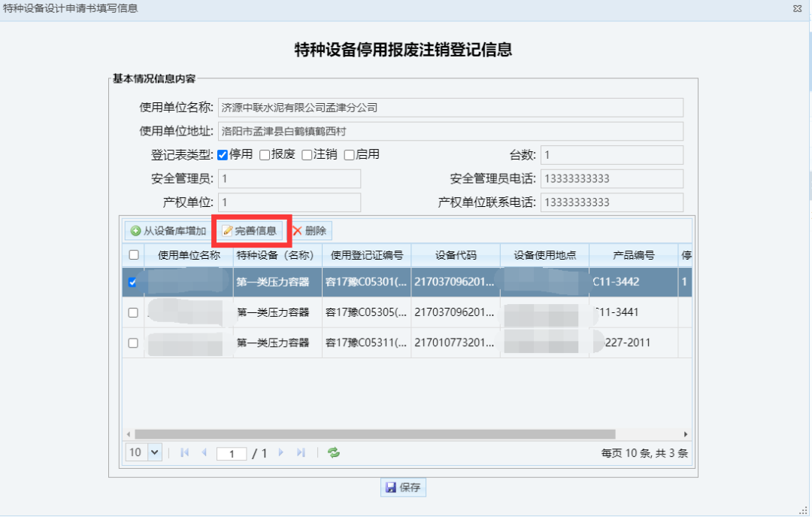Image resolution: width=812 pixels, height=517 pixels.
Task: Click the green refresh icon in pager
Action: [x=334, y=453]
